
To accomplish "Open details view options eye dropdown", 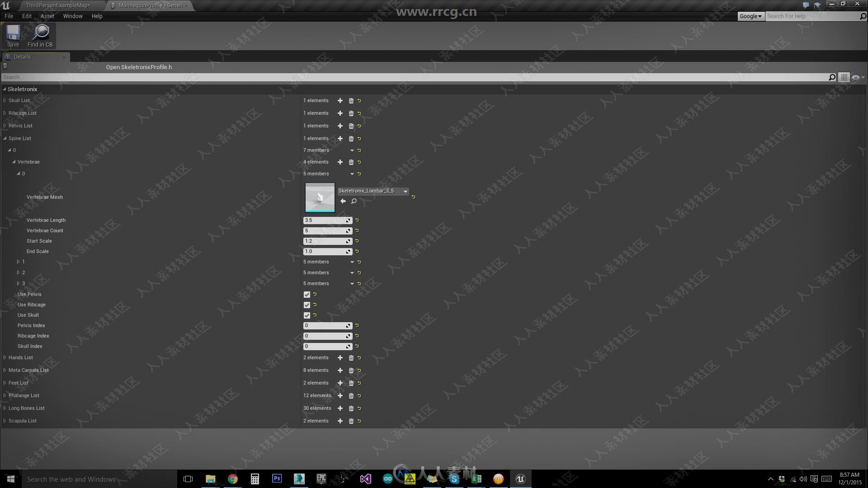I will [x=858, y=77].
